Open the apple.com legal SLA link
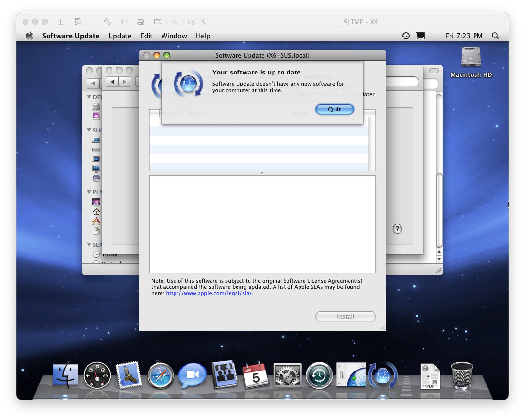Image resolution: width=525 pixels, height=420 pixels. pyautogui.click(x=209, y=293)
